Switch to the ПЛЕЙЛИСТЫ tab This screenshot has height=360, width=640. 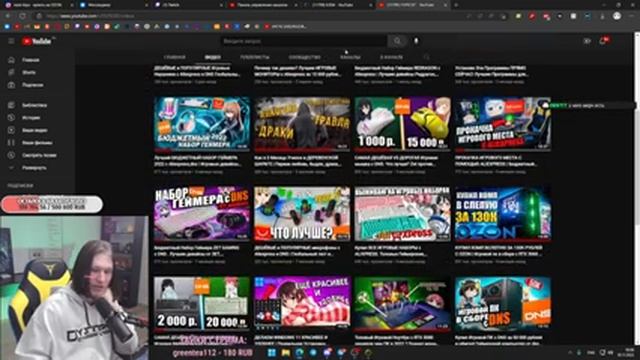pos(255,57)
